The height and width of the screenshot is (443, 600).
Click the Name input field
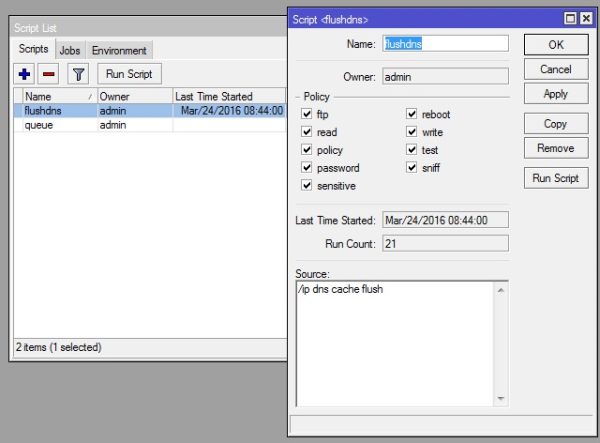click(445, 44)
